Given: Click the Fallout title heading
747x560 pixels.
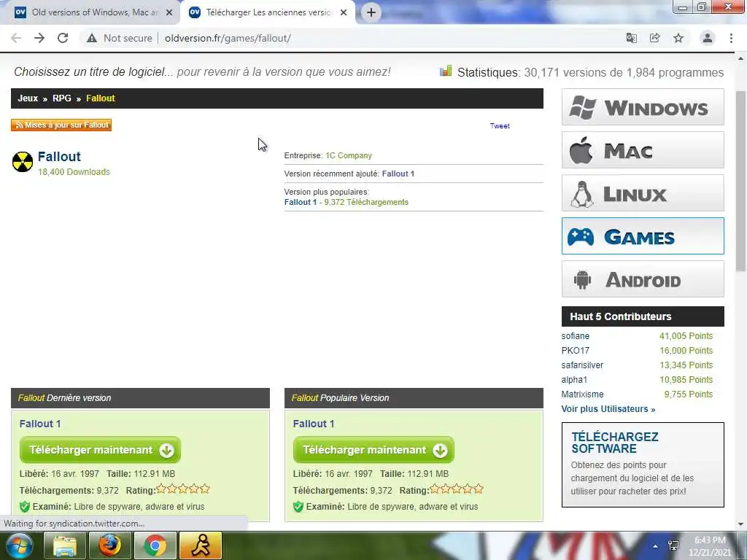Looking at the screenshot, I should 59,156.
